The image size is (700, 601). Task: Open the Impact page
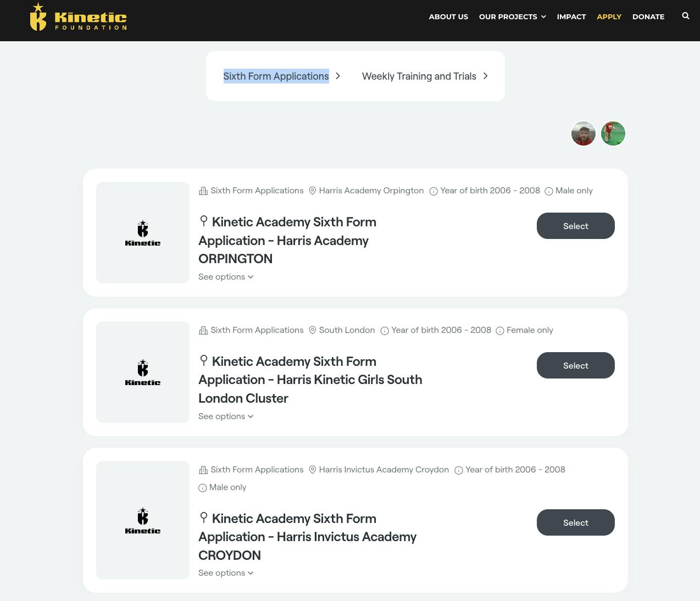571,16
